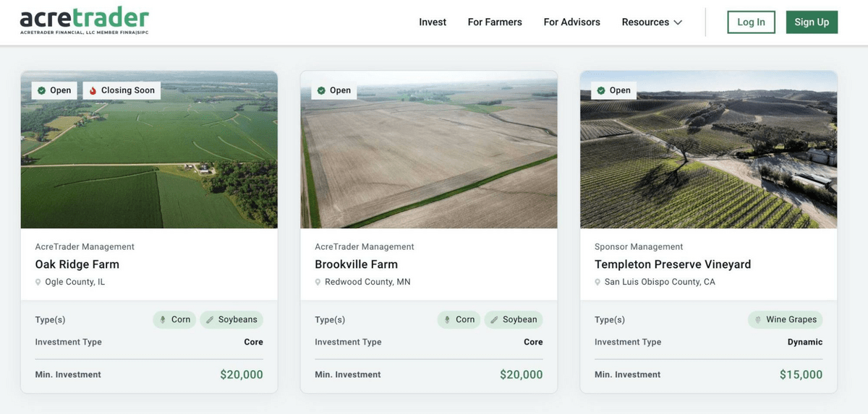Viewport: 868px width, 414px height.
Task: Click the Open checkmark icon on Oak Ridge Farm
Action: [x=42, y=90]
